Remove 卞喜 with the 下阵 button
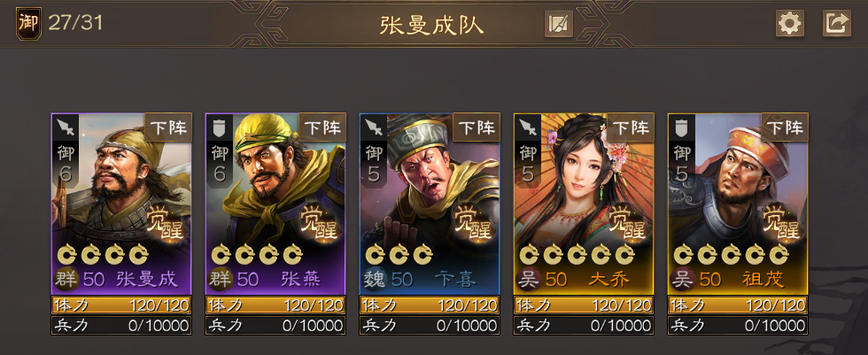 (477, 127)
